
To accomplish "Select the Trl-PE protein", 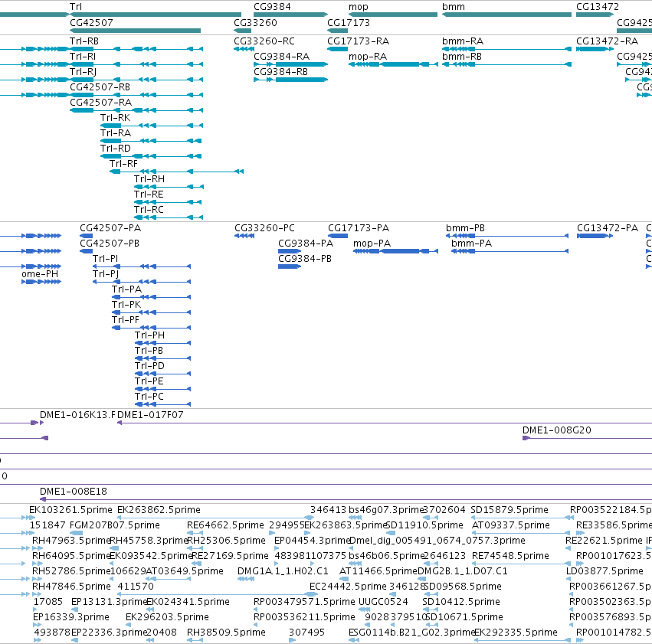I will tap(149, 381).
